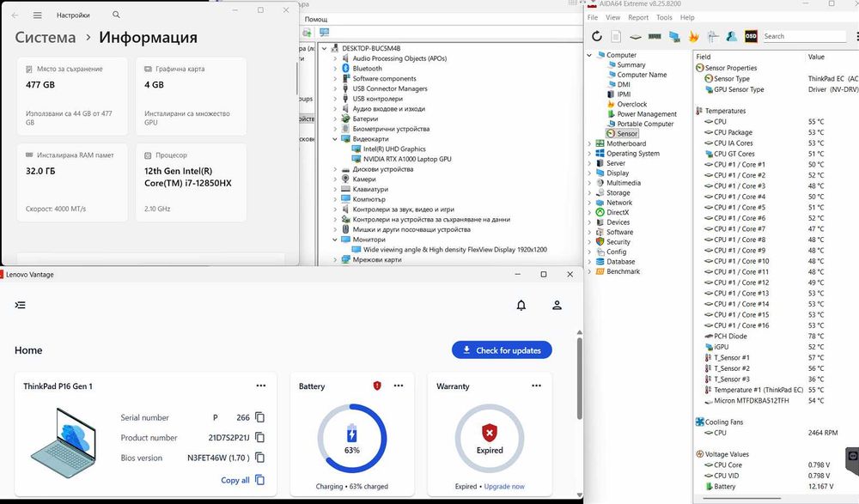This screenshot has width=859, height=504.
Task: Click the Място за съхранение card in Settings
Action: 72,96
